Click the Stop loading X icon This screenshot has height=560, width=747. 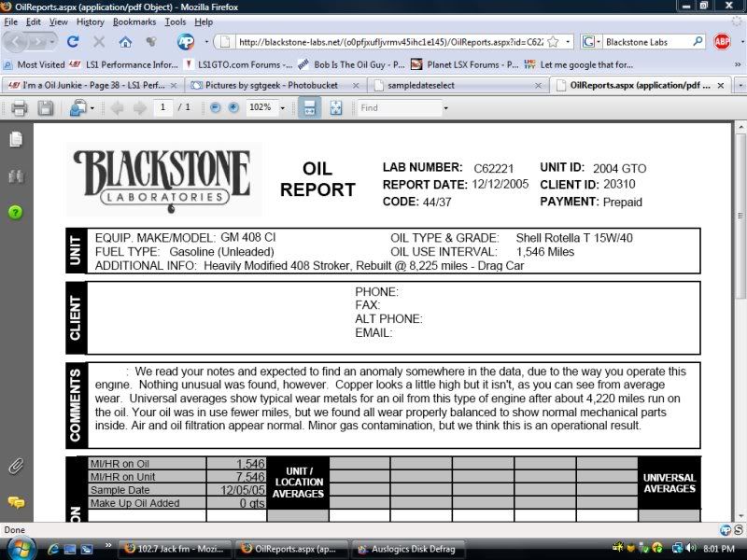coord(99,42)
